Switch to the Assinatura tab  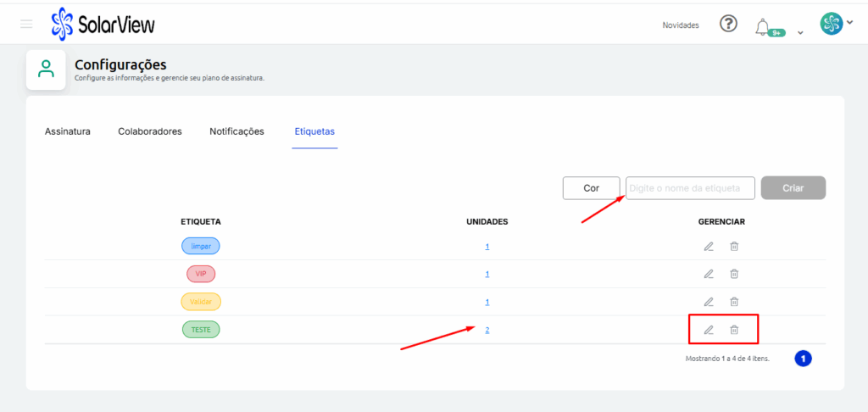[68, 131]
